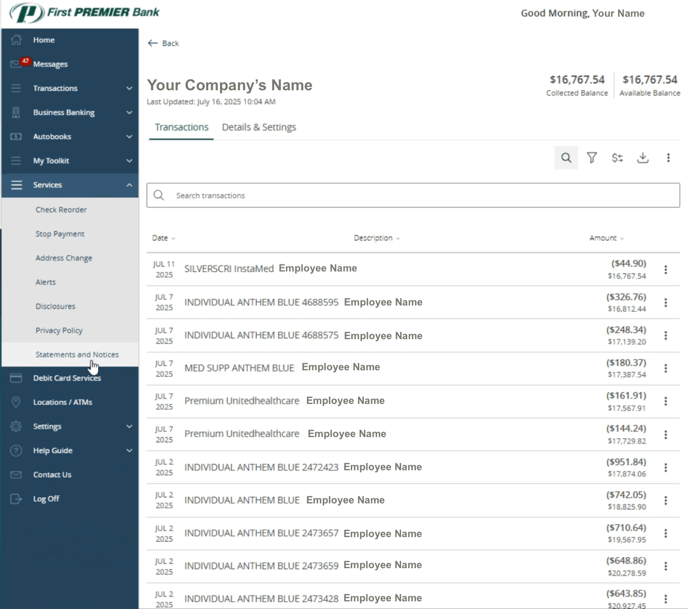
Task: Expand the Business Banking sidebar menu
Action: 70,112
